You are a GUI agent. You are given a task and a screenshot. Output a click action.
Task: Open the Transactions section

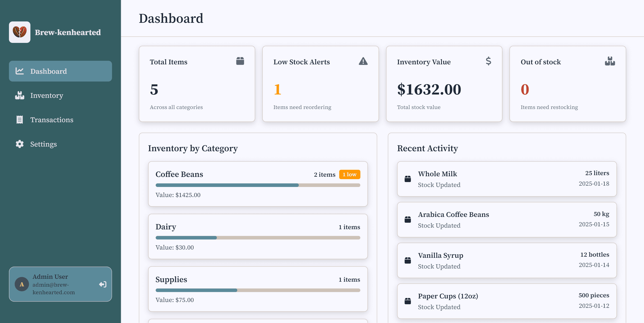point(60,120)
